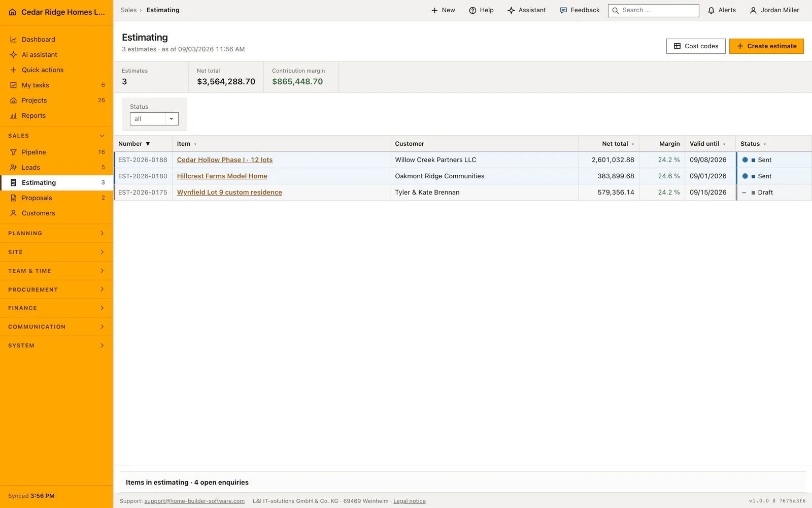Expand the PROCUREMENT section
The image size is (812, 508).
pyautogui.click(x=56, y=290)
